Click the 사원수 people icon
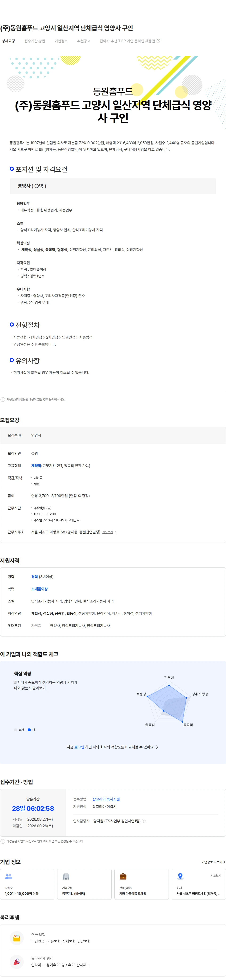The image size is (226, 980). (9, 876)
